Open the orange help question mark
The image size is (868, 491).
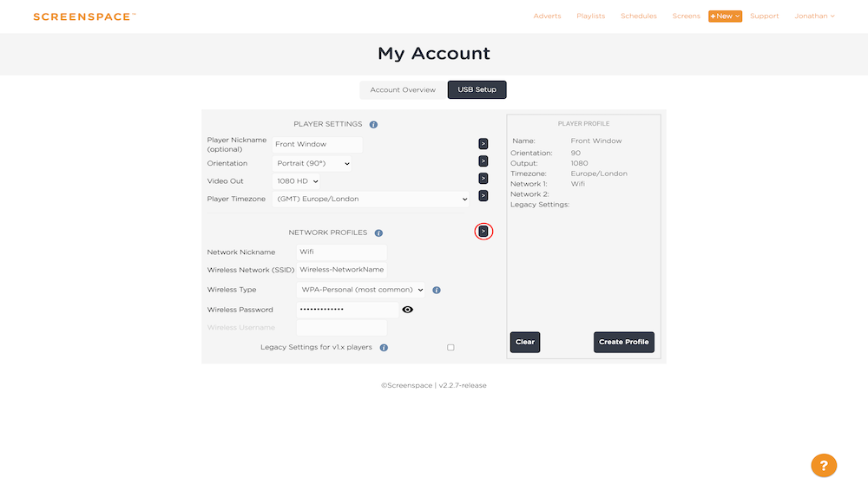click(824, 465)
